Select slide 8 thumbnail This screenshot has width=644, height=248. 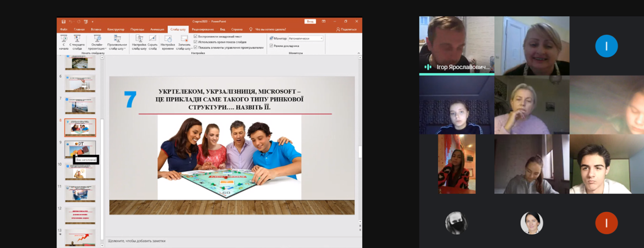[80, 128]
